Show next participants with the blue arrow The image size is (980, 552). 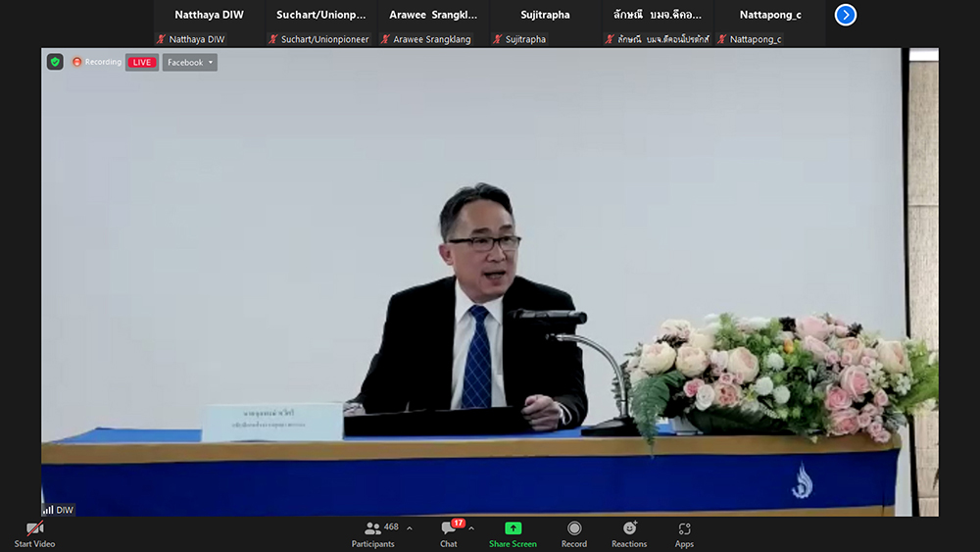[845, 15]
